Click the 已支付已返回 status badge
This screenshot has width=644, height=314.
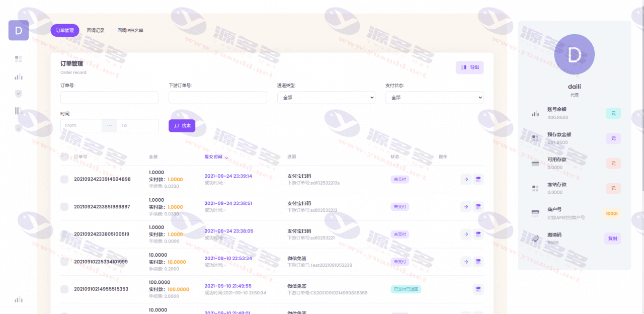(x=406, y=289)
